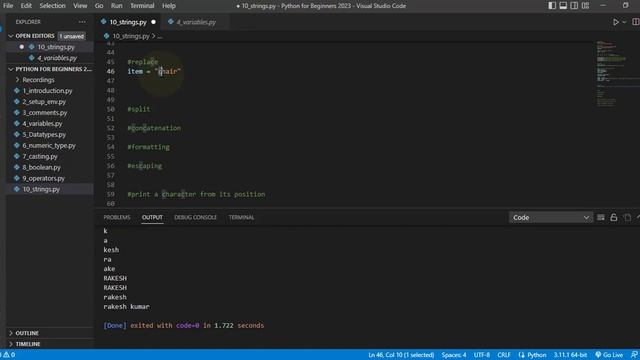Switch to Terminal panel tab
The height and width of the screenshot is (360, 640).
point(241,217)
